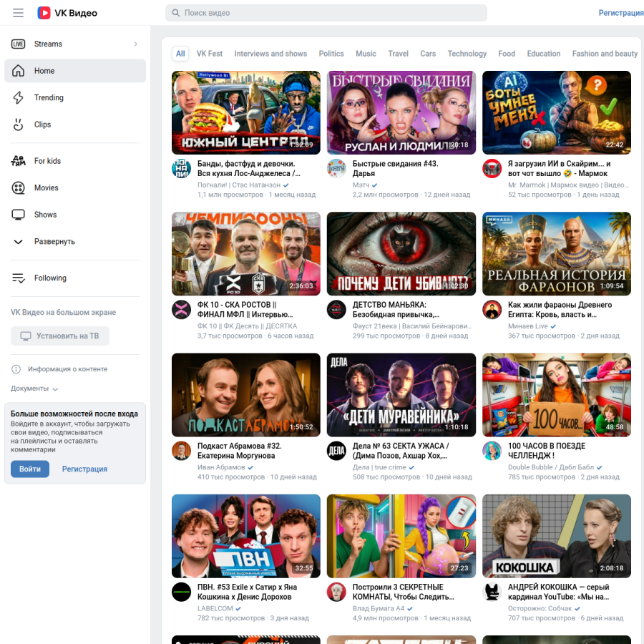Open Мэтч channel avatar
This screenshot has width=644, height=644.
point(336,168)
